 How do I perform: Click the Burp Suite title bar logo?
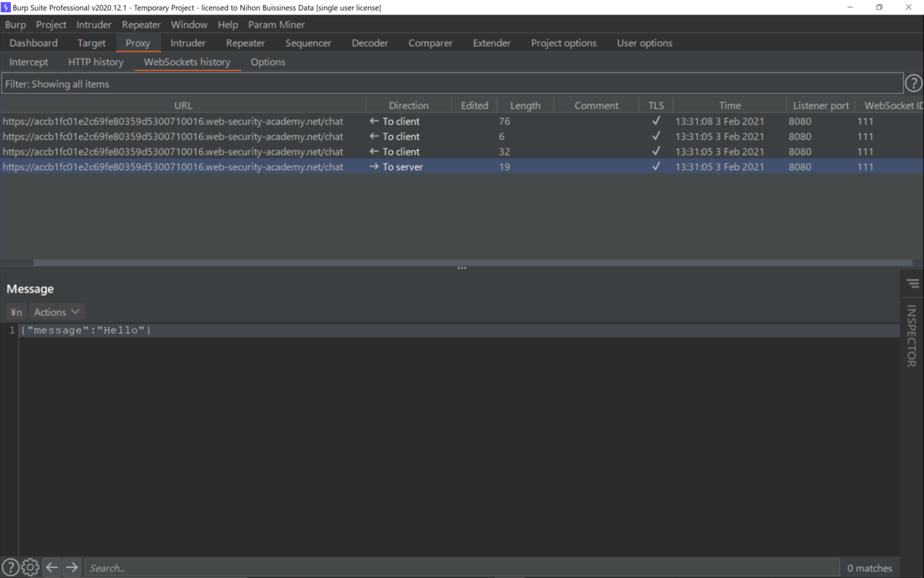[5, 7]
